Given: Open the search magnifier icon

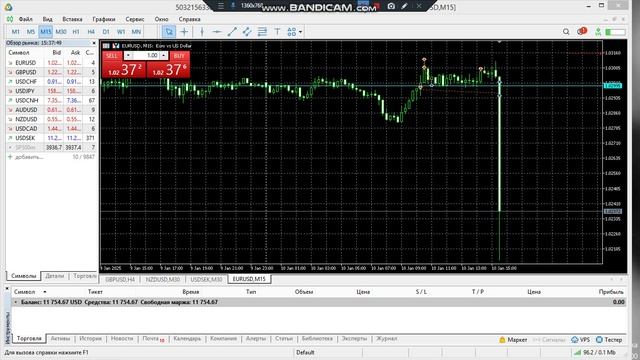Looking at the screenshot, I should click(x=566, y=32).
